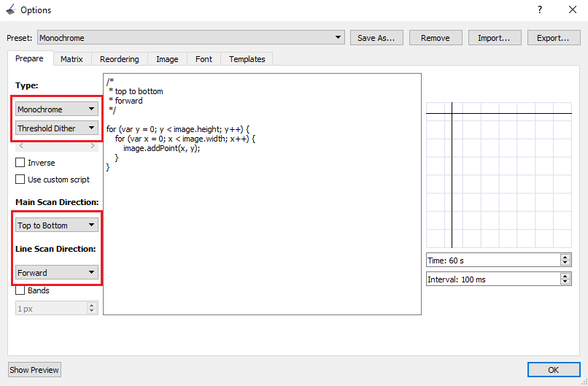Image resolution: width=588 pixels, height=386 pixels.
Task: Increase Interval value with up arrow
Action: click(565, 276)
